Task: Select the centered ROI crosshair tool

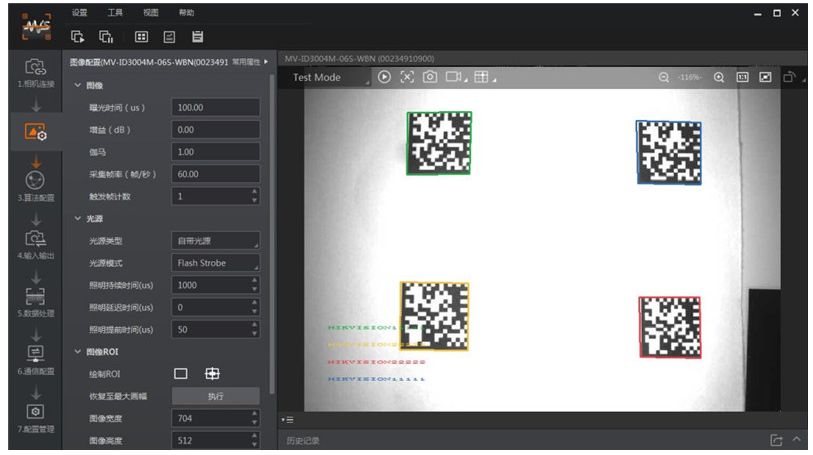Action: point(212,373)
